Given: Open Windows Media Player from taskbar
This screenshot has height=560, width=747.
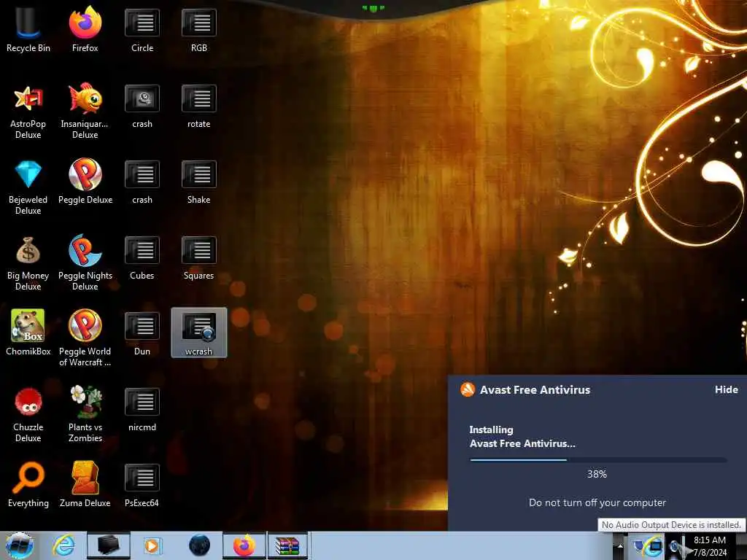Looking at the screenshot, I should (x=152, y=545).
